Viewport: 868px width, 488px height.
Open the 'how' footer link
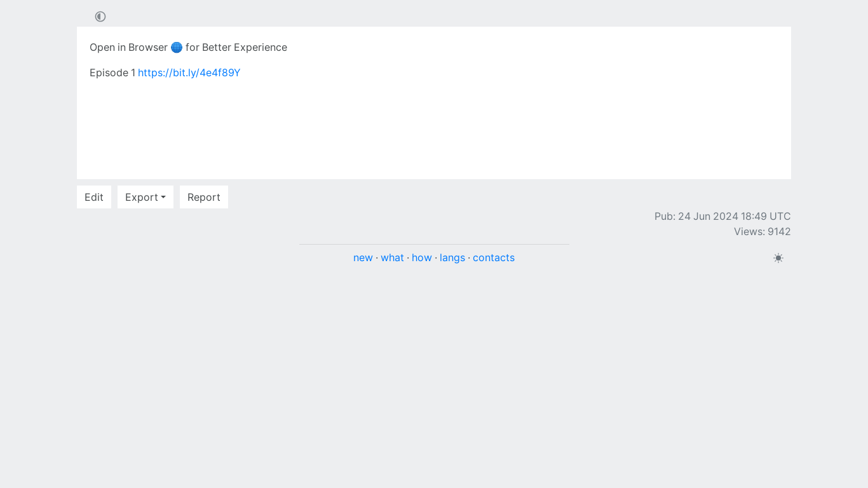pos(422,257)
